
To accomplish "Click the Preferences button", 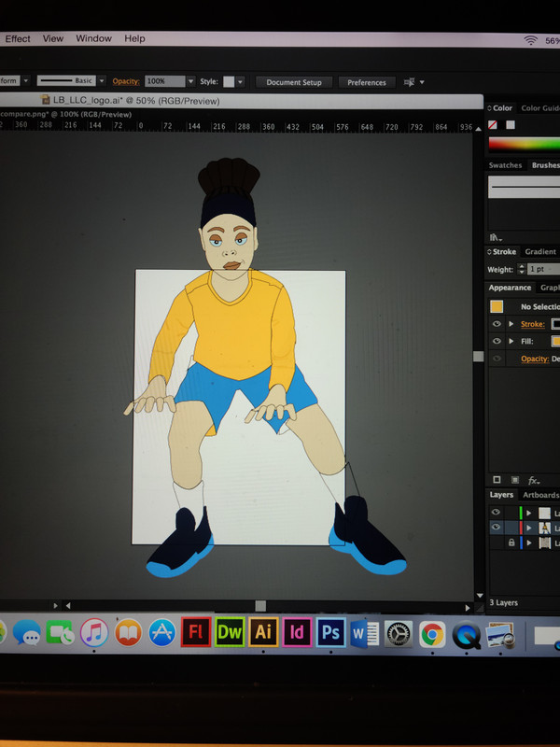I will tap(367, 82).
